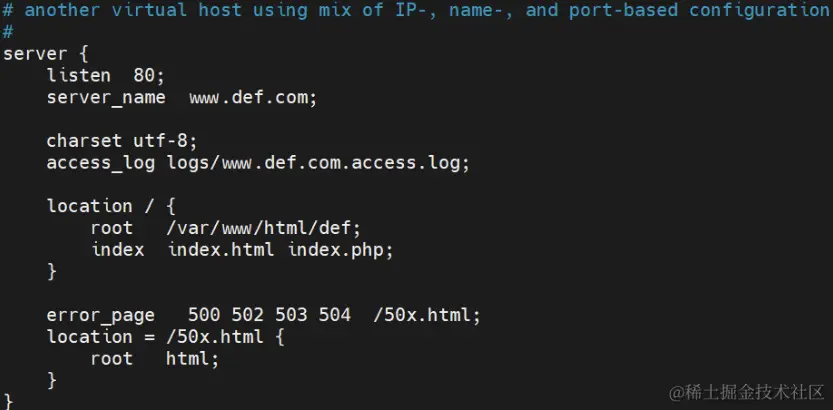Place cursor on listen port 80
Screen dimensions: 833x410
[x=143, y=76]
